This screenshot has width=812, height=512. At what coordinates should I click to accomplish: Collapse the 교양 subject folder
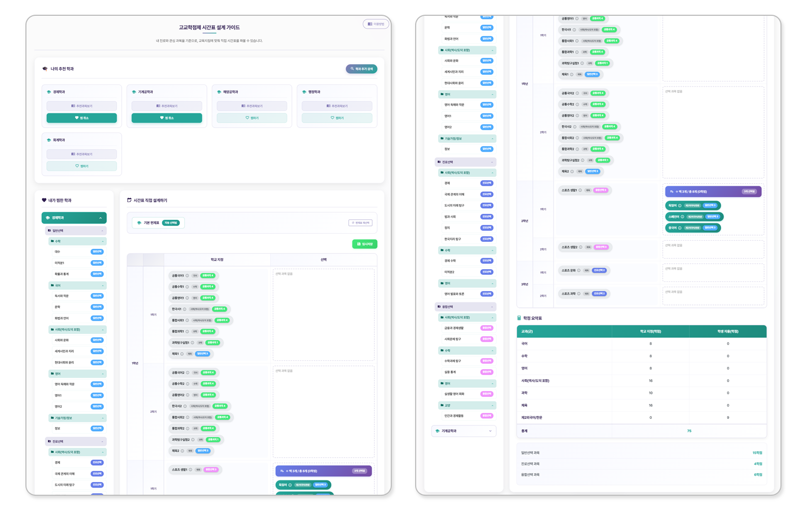[492, 406]
